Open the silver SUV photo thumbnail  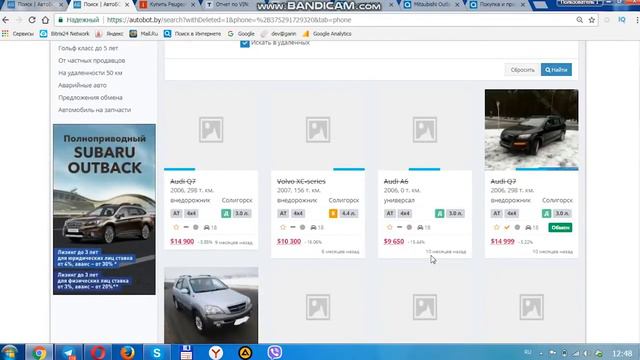click(211, 305)
